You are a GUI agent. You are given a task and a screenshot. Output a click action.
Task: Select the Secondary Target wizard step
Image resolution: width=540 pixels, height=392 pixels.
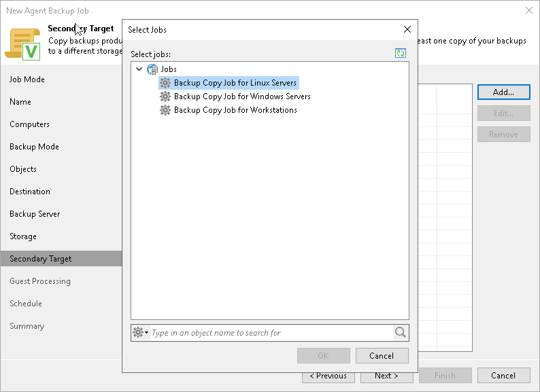coord(61,258)
